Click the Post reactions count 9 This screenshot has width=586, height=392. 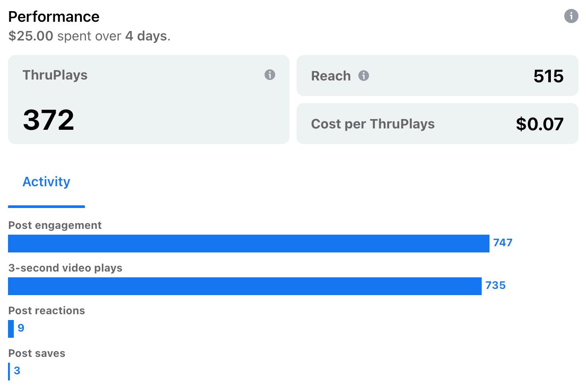21,328
